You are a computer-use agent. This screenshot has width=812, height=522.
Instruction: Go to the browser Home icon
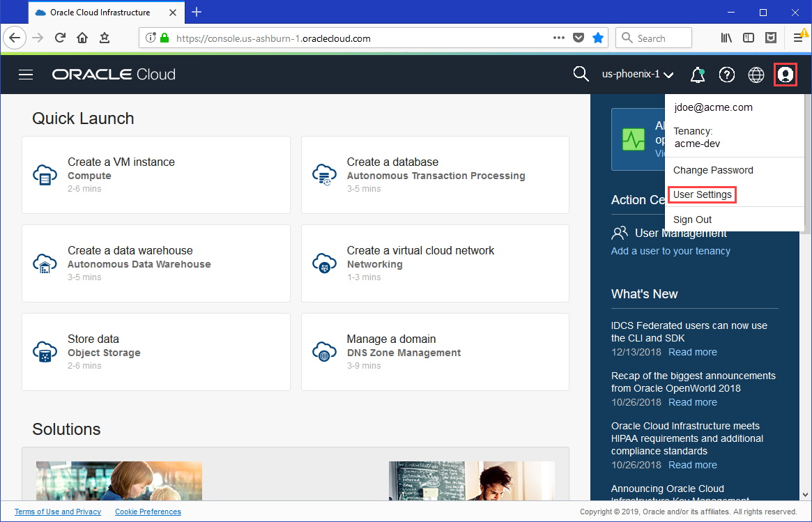pos(82,38)
